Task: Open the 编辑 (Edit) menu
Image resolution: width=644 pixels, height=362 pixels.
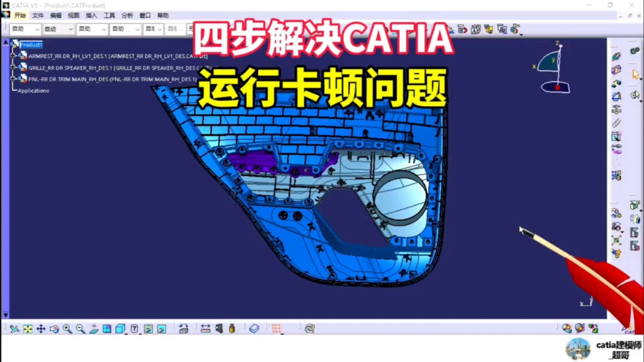Action: [56, 15]
